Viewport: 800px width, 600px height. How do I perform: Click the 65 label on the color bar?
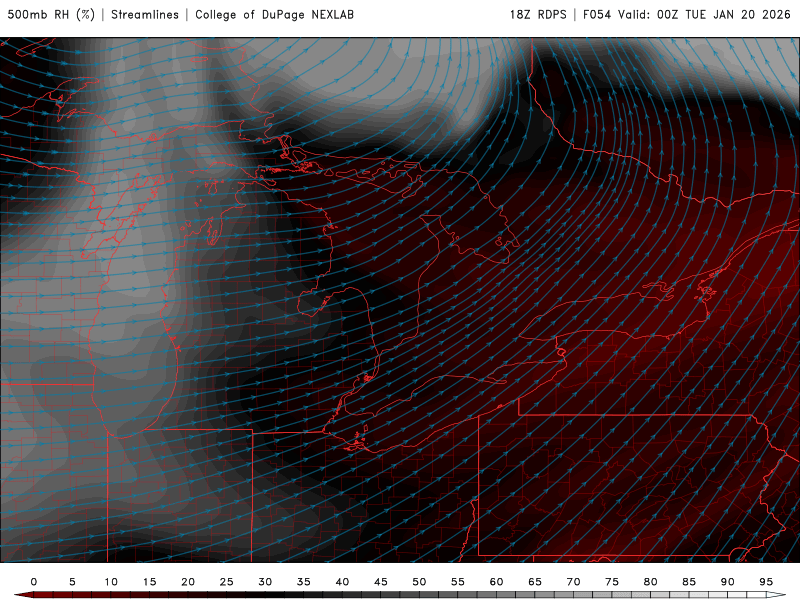click(x=535, y=582)
